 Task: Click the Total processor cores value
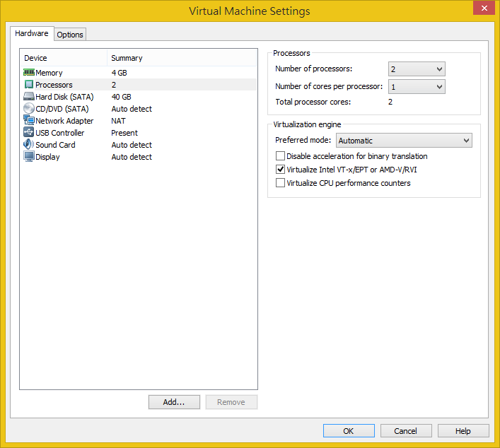(390, 102)
